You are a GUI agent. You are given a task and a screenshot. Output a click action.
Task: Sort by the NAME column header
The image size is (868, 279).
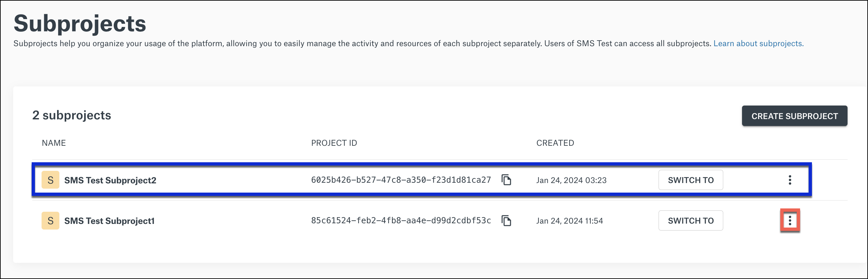[x=54, y=142]
